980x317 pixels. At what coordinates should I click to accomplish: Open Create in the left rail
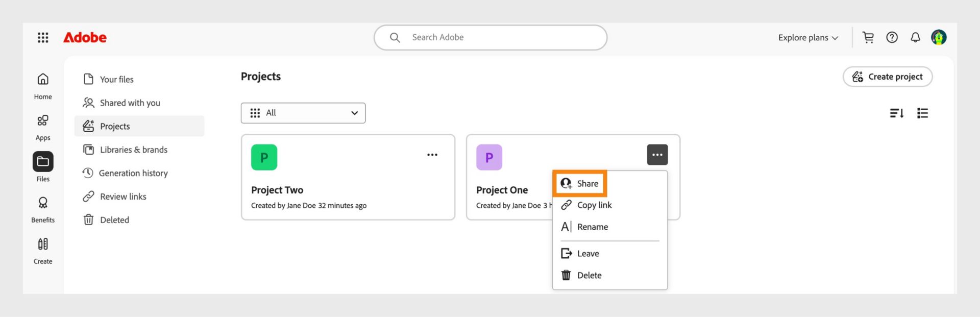pyautogui.click(x=43, y=250)
